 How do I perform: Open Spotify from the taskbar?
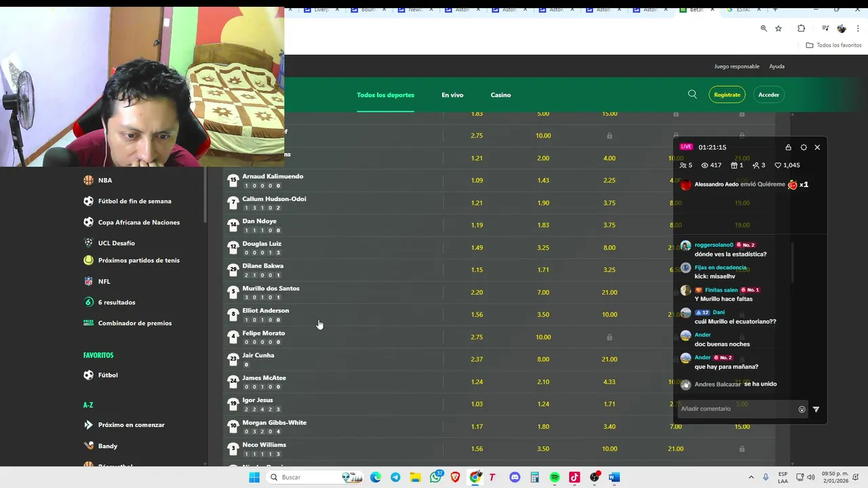coord(555,477)
